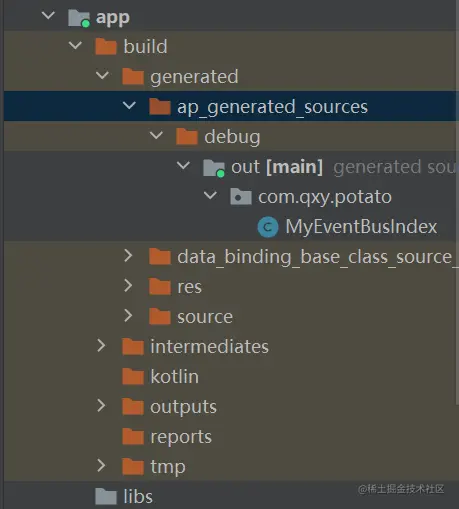Viewport: 459px width, 509px height.
Task: Expand the data_binding_base_class_source folder
Action: [x=128, y=256]
